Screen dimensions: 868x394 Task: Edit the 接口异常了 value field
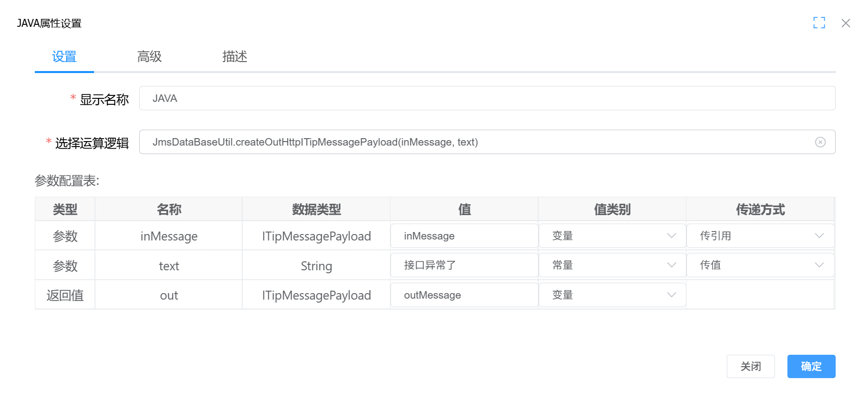464,265
